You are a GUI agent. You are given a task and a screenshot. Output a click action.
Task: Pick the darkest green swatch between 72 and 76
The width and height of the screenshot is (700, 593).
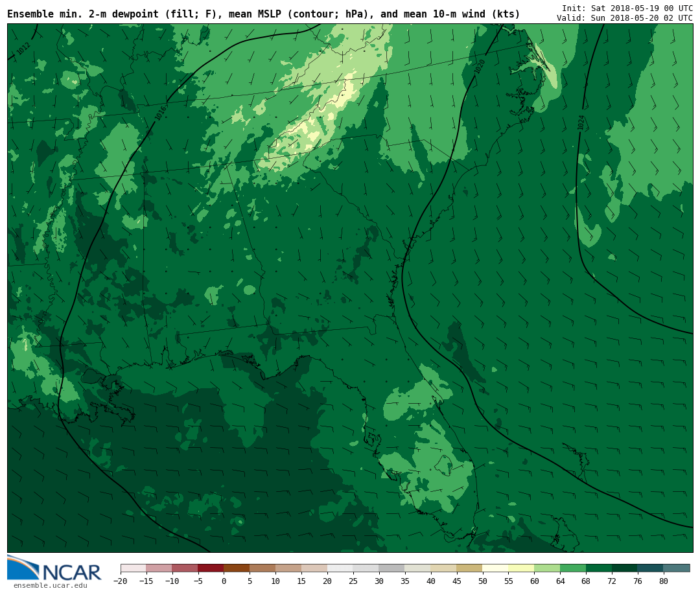coord(625,568)
